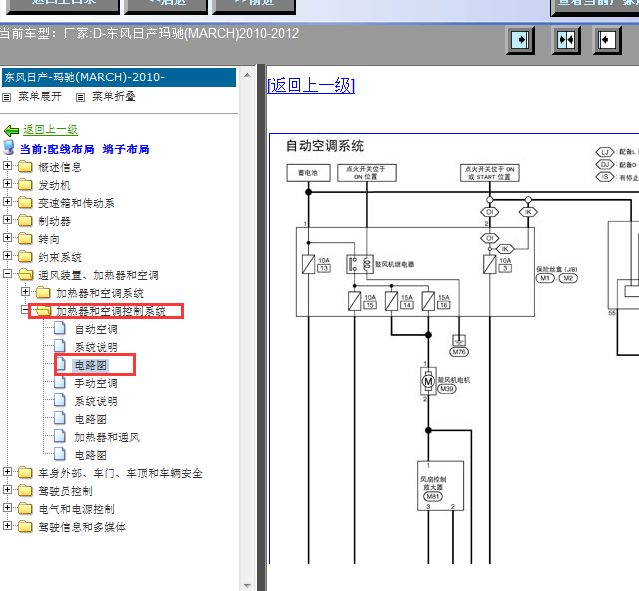Expand the 电气和电源控制 node
The width and height of the screenshot is (639, 591).
(7, 508)
